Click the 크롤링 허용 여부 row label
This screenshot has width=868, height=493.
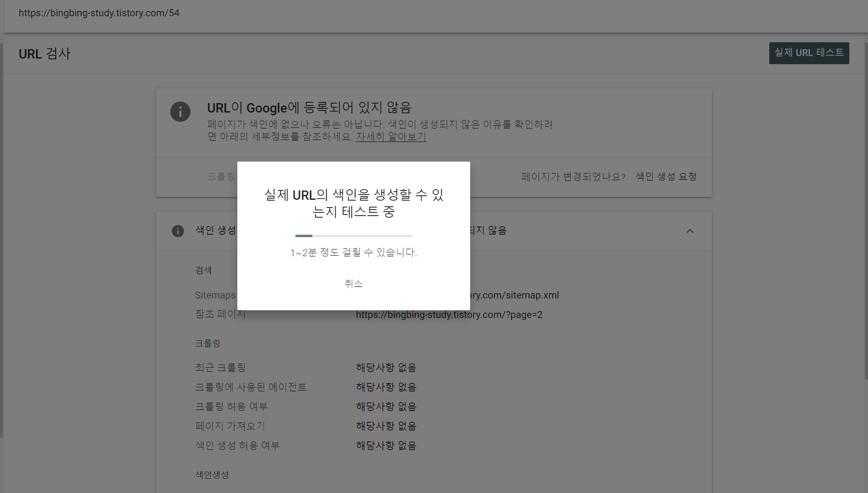pyautogui.click(x=231, y=407)
